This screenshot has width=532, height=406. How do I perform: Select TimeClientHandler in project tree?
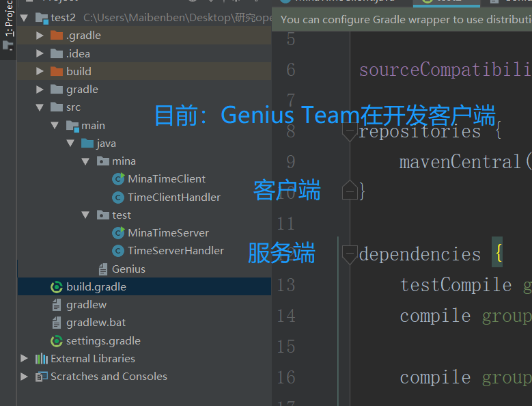coord(174,198)
